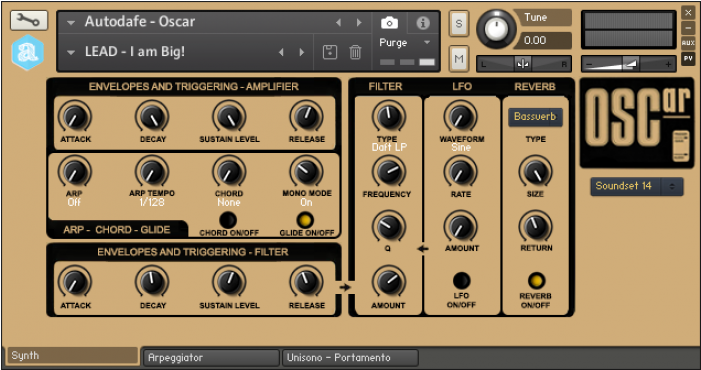Viewport: 701px width, 370px height.
Task: Click the LFO RATE knob
Action: coord(460,172)
